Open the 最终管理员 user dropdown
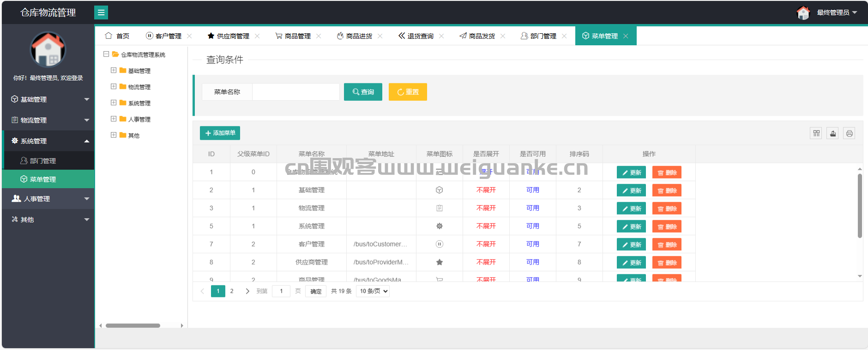The height and width of the screenshot is (350, 868). [x=837, y=12]
